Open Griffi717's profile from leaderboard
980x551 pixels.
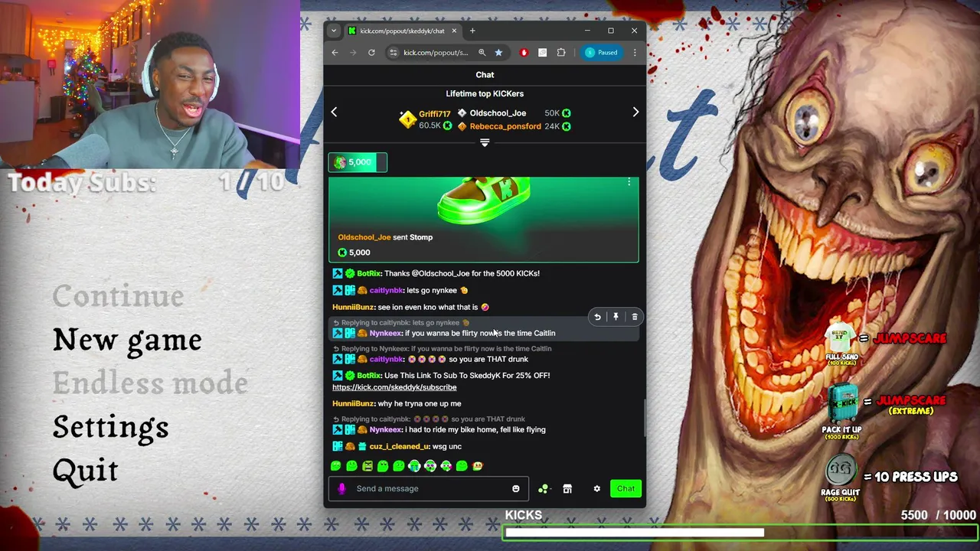[434, 114]
